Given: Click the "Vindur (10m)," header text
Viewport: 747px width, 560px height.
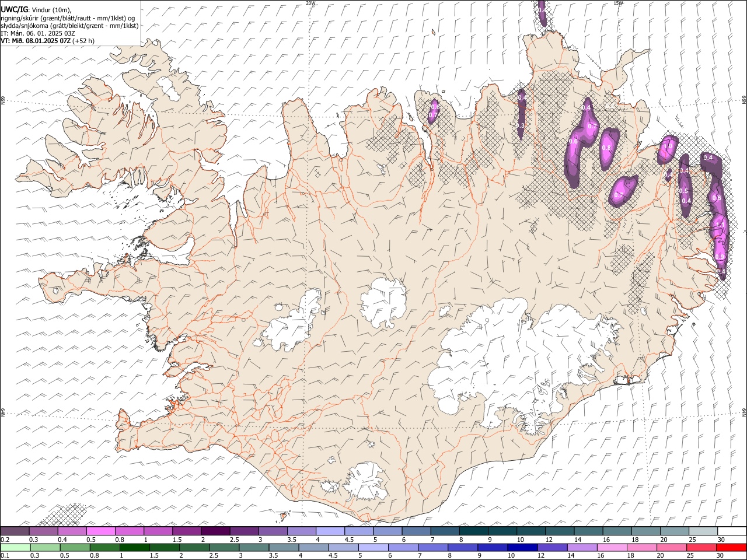Looking at the screenshot, I should pyautogui.click(x=50, y=10).
